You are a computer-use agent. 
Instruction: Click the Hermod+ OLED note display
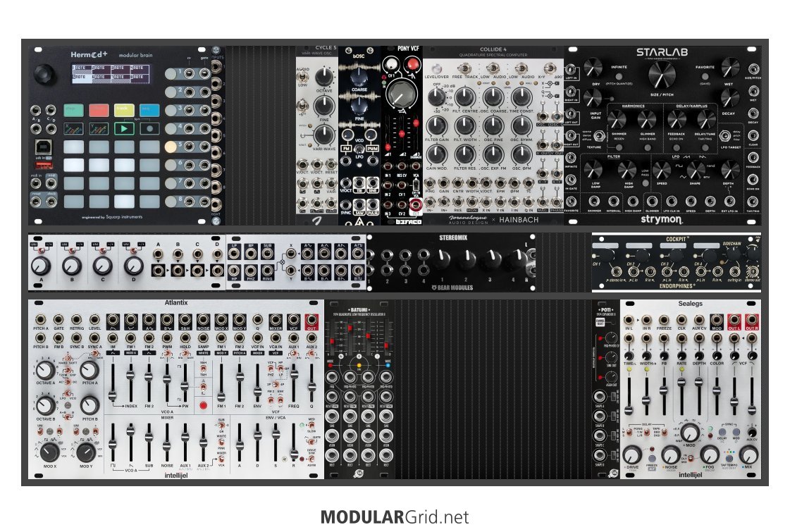point(111,73)
